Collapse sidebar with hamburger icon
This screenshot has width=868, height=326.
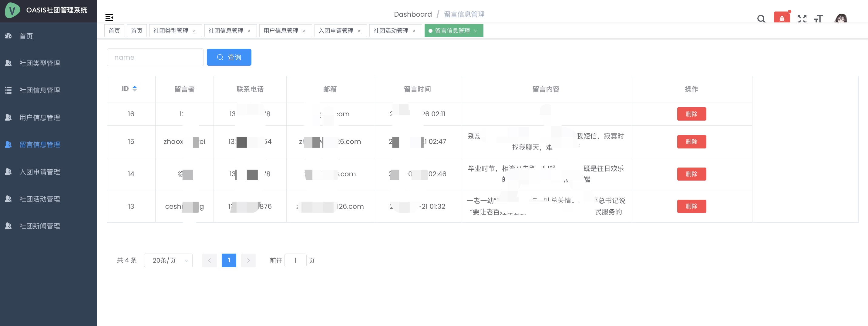coord(109,18)
